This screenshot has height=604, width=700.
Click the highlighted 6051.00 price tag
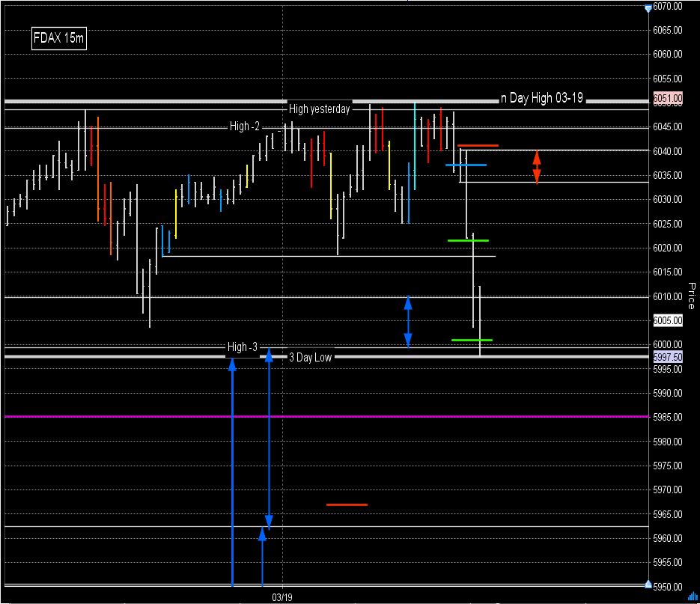[x=668, y=98]
